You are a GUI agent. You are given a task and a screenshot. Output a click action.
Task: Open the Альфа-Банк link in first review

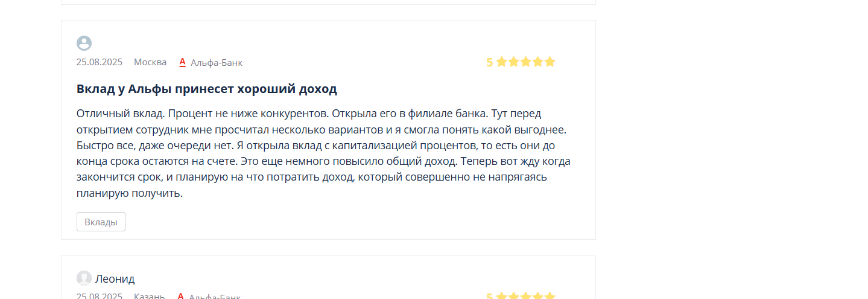217,62
